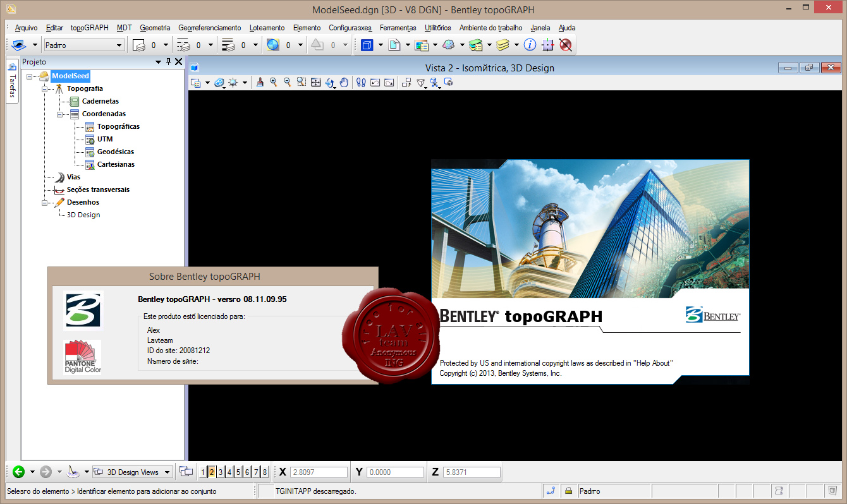Toggle view 8 button
847x504 pixels.
(x=265, y=472)
